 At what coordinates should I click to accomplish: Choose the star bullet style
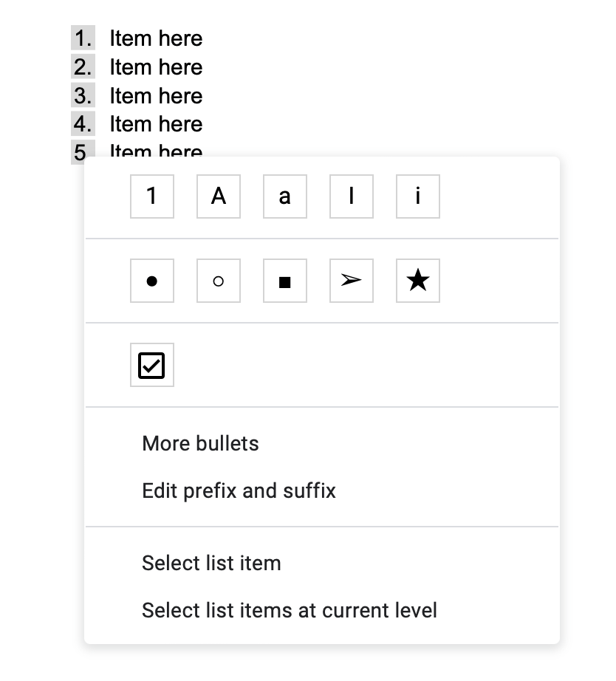coord(417,281)
